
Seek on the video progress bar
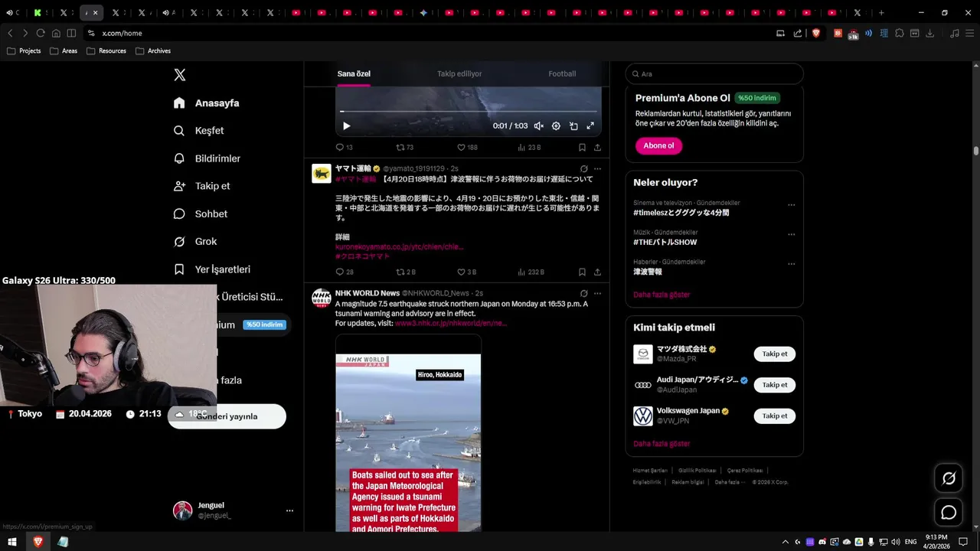coord(468,112)
